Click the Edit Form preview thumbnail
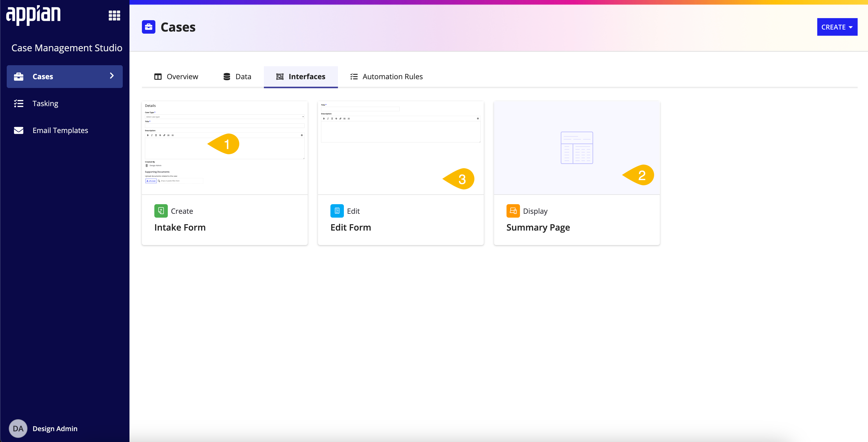 click(401, 148)
